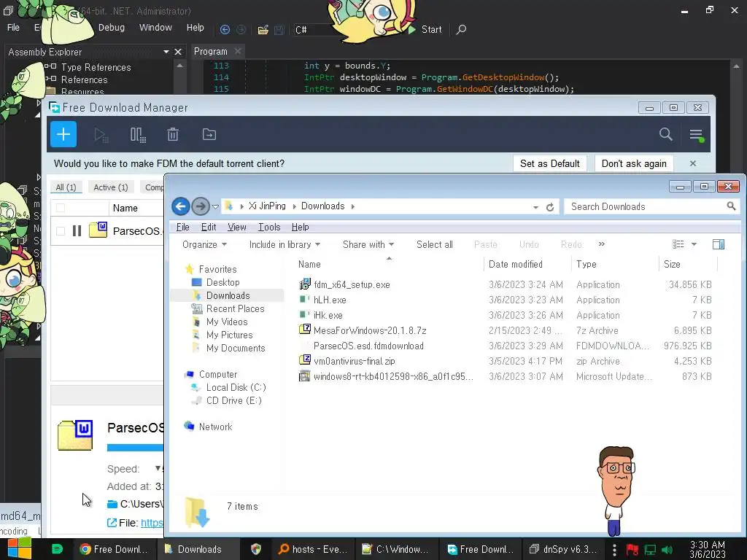The image size is (747, 560).
Task: Open the Explorer File menu
Action: click(x=182, y=227)
